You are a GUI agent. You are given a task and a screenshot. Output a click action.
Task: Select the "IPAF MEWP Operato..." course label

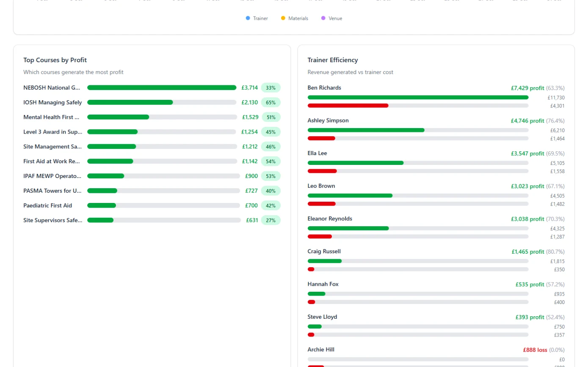click(52, 176)
